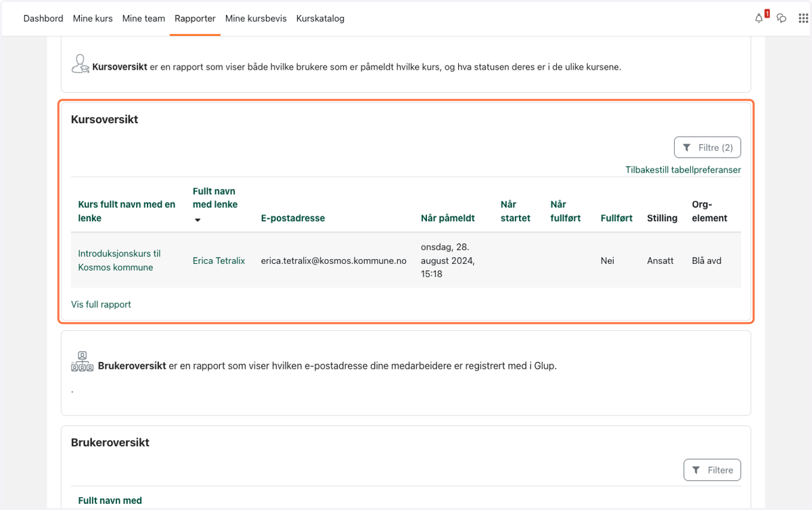The height and width of the screenshot is (510, 812).
Task: Sort by the Når påmeldt column header
Action: [x=448, y=218]
